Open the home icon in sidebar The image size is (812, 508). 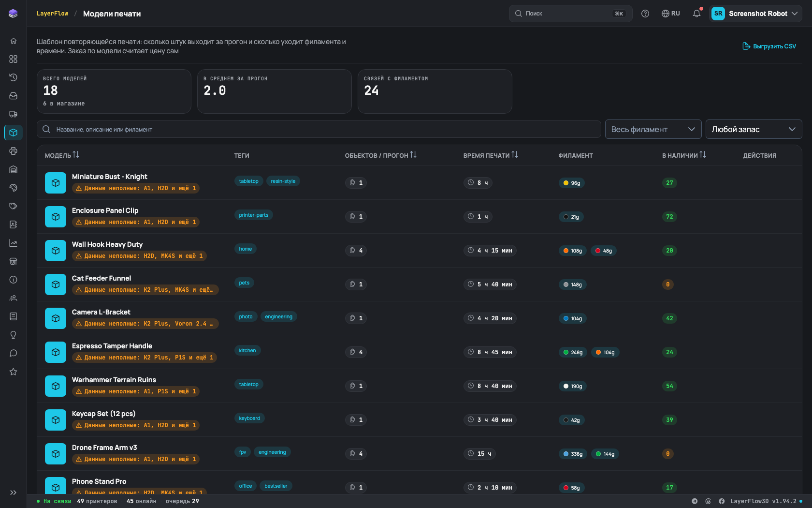(13, 41)
